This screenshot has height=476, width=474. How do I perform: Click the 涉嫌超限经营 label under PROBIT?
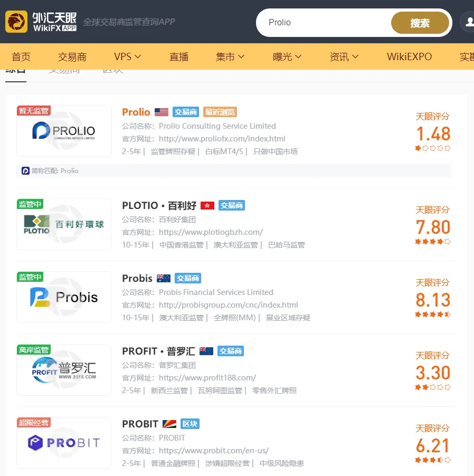227,463
